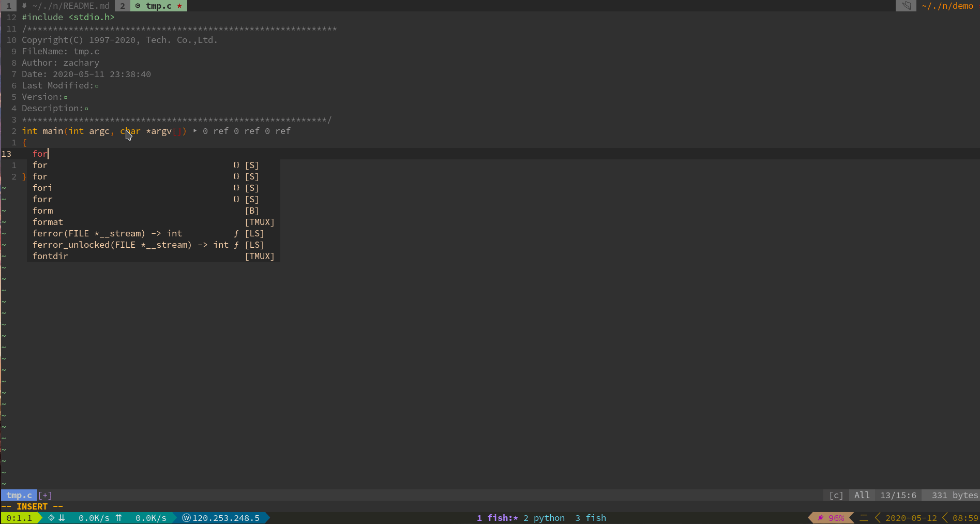Click the snippet braces icon on fori row
The image size is (980, 524).
236,188
